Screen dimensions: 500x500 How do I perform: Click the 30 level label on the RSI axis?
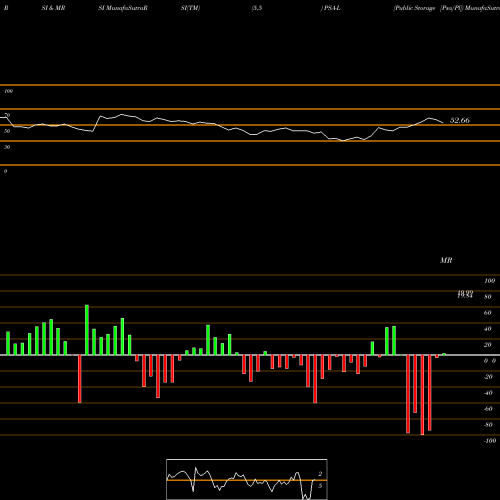[x=7, y=147]
